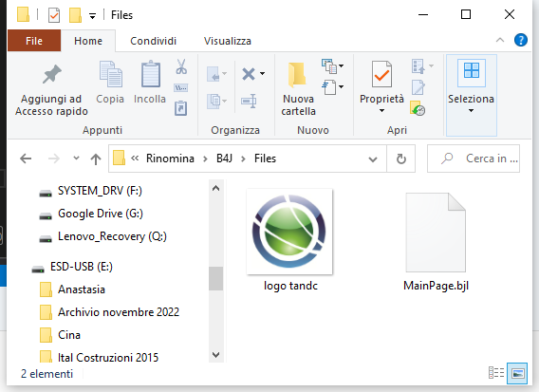
Task: Expand New item dropdown arrow
Action: click(341, 65)
